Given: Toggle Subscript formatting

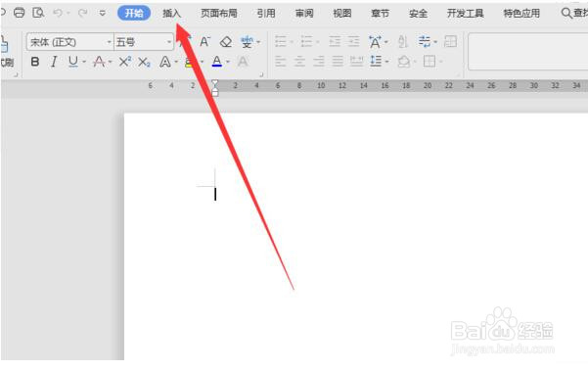Looking at the screenshot, I should click(144, 62).
